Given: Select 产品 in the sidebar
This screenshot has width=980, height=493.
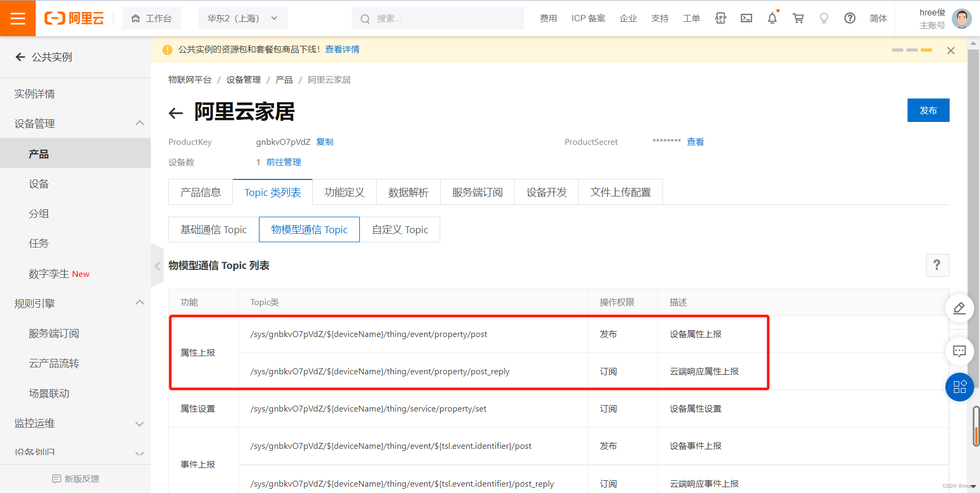Looking at the screenshot, I should click(x=75, y=154).
